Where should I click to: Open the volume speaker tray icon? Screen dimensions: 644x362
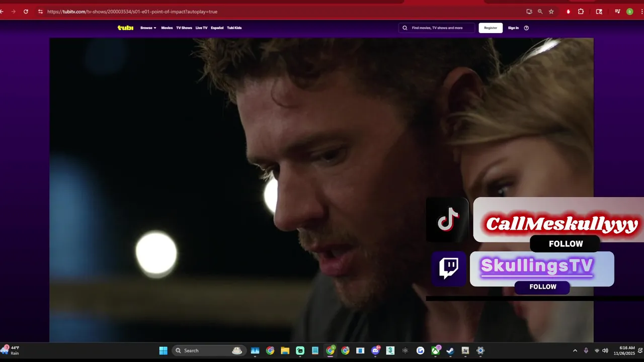point(605,350)
